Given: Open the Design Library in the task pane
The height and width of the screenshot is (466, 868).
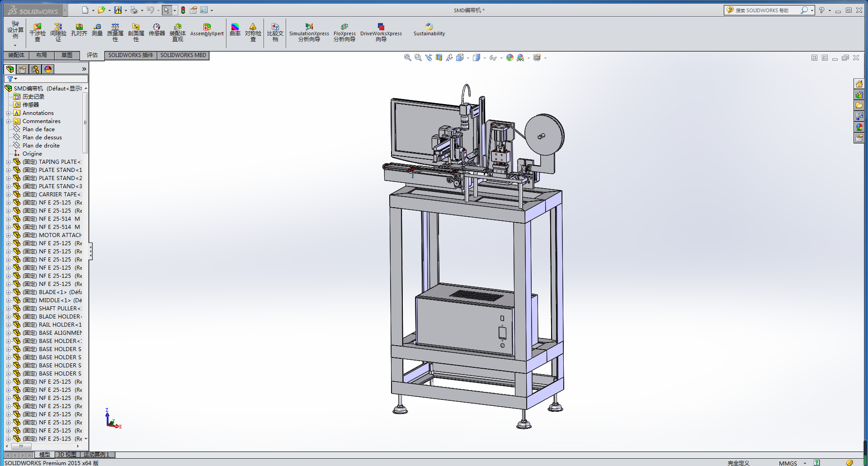Looking at the screenshot, I should pyautogui.click(x=859, y=95).
